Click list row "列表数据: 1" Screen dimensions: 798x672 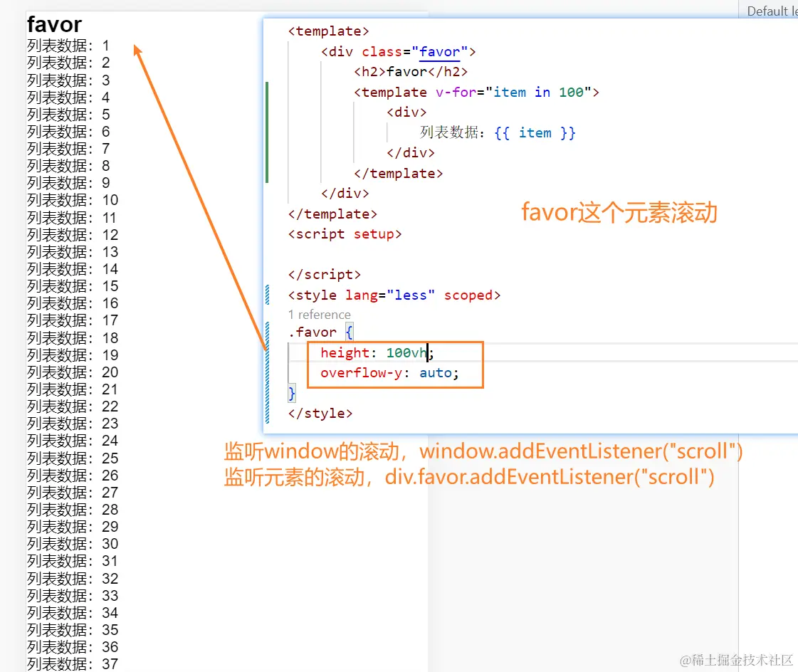(x=68, y=46)
